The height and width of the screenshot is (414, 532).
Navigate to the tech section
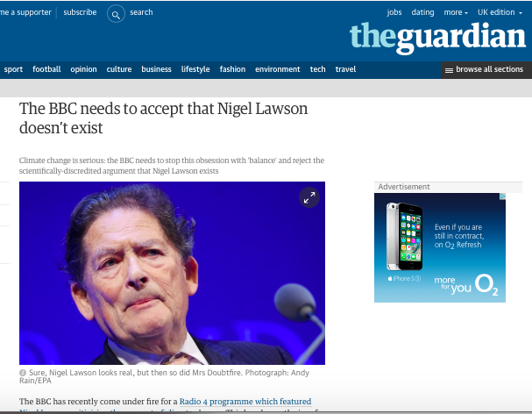[x=317, y=69]
